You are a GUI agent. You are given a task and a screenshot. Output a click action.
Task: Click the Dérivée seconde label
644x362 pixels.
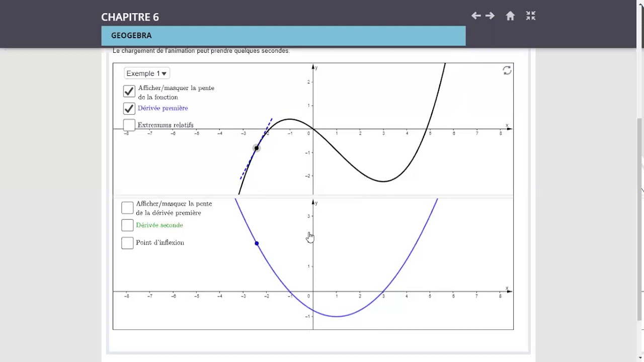[159, 225]
